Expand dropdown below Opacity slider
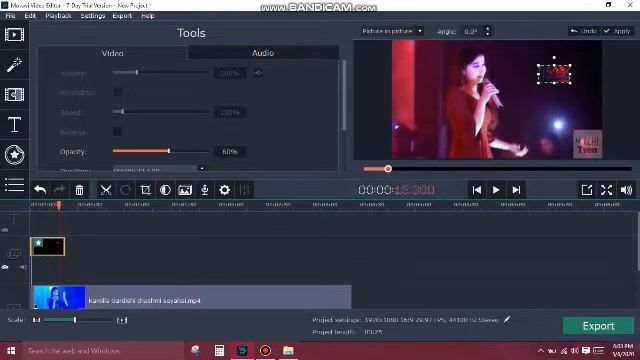This screenshot has width=640, height=360. [202, 168]
